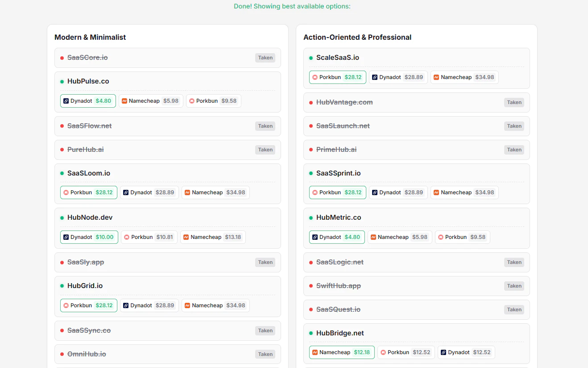Click Porkbun icon under HubGrid.io
Screen dimensions: 588x368
pyautogui.click(x=66, y=305)
